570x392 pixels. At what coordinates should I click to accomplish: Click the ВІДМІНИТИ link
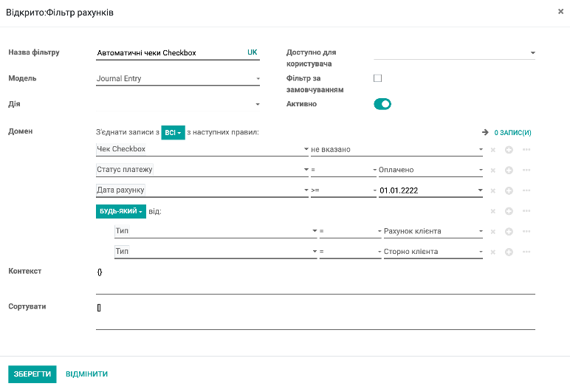pyautogui.click(x=87, y=374)
